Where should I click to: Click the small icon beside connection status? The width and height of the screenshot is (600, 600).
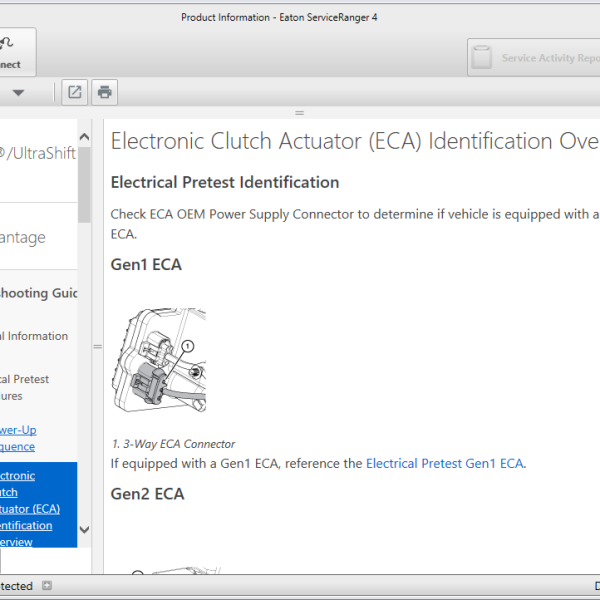click(47, 586)
